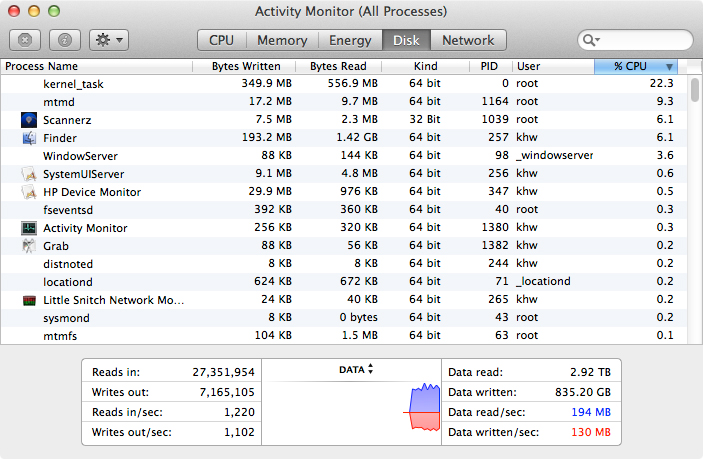Sort by Kind column header

pyautogui.click(x=425, y=66)
